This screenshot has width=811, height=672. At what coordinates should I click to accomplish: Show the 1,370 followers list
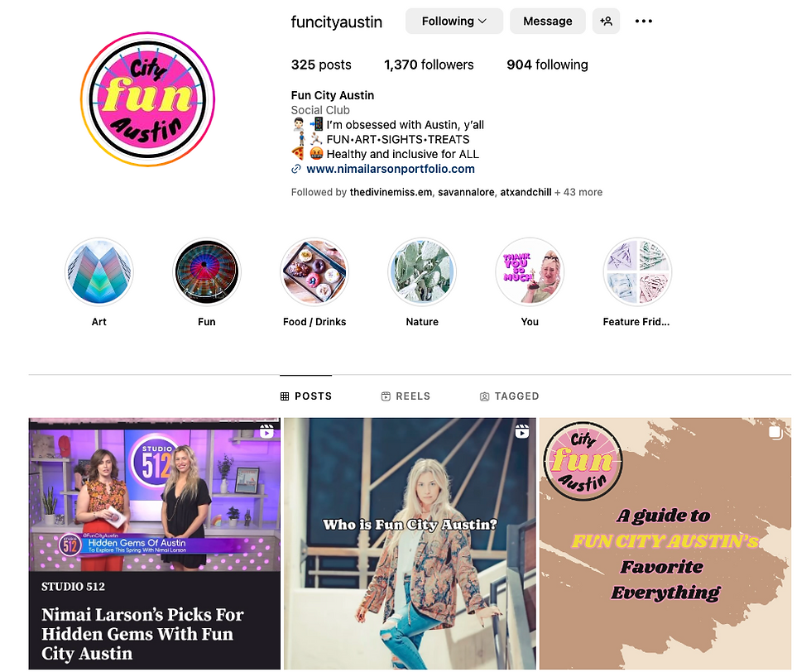click(x=429, y=65)
